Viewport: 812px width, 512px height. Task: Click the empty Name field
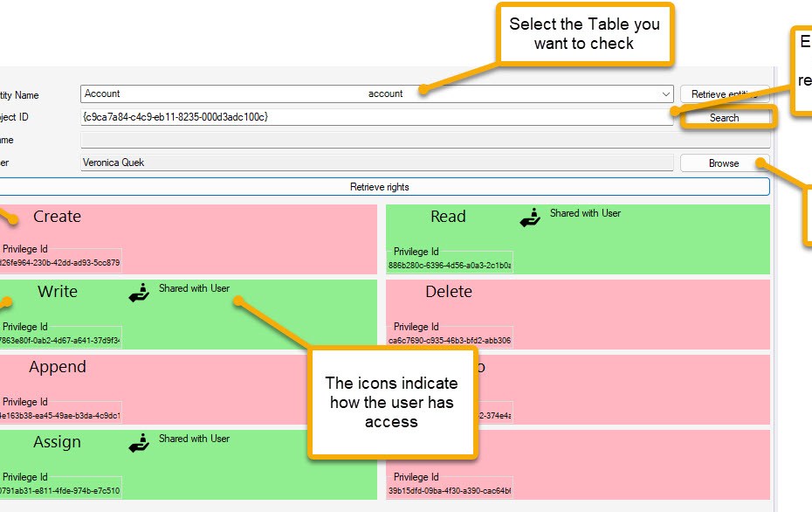(425, 140)
